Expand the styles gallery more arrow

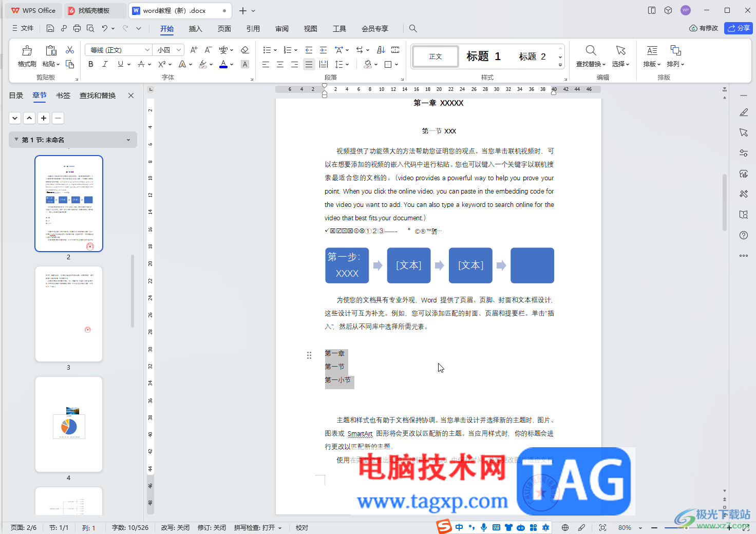pos(560,65)
